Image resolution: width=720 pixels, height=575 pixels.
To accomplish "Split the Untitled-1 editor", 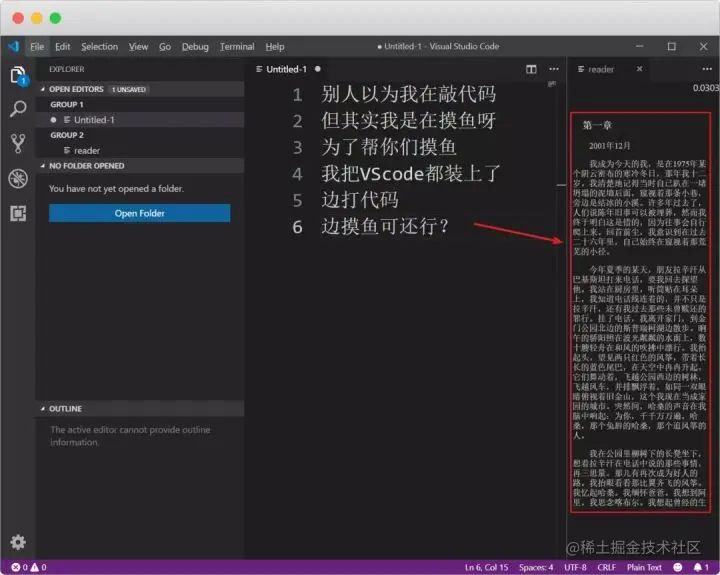I will (531, 69).
